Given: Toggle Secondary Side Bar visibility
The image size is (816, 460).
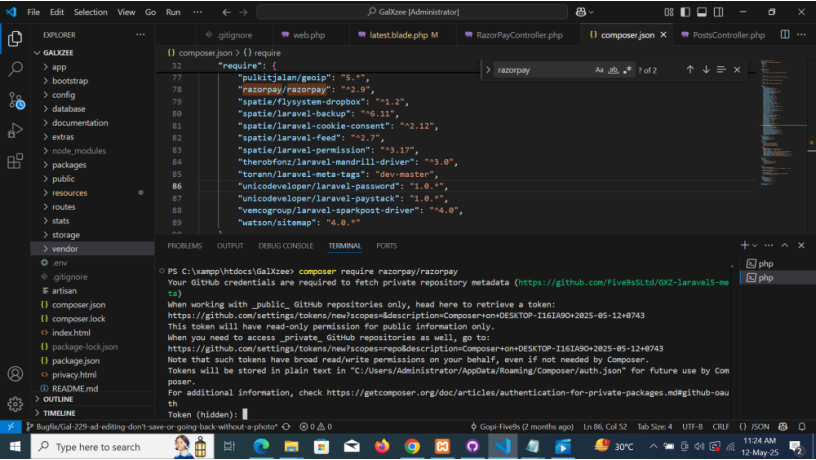Looking at the screenshot, I should (x=719, y=12).
